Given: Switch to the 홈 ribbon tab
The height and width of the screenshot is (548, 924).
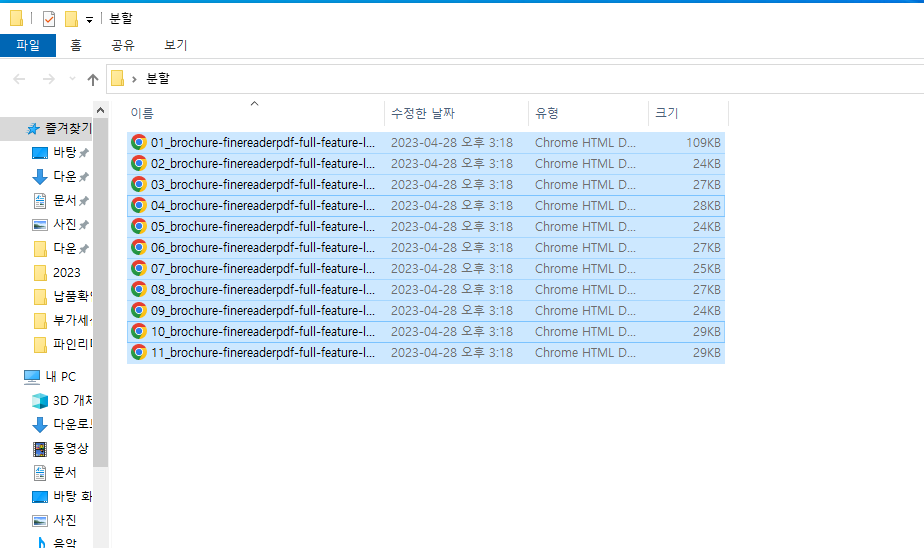Looking at the screenshot, I should point(76,45).
